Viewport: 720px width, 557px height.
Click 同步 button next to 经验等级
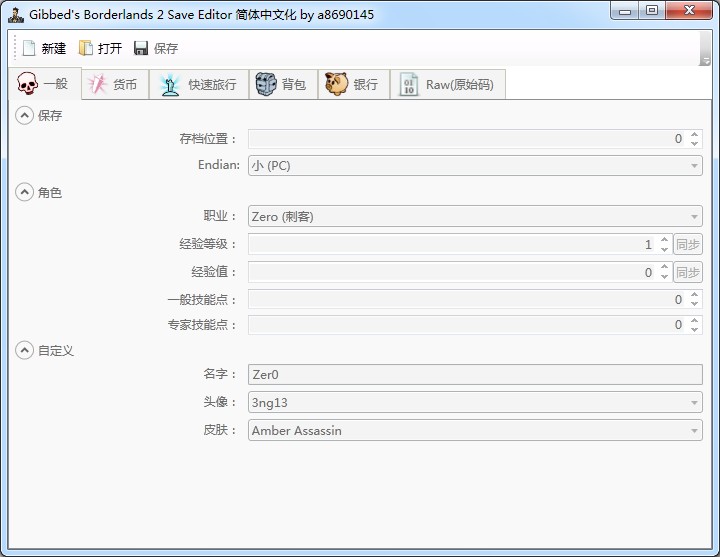click(688, 244)
